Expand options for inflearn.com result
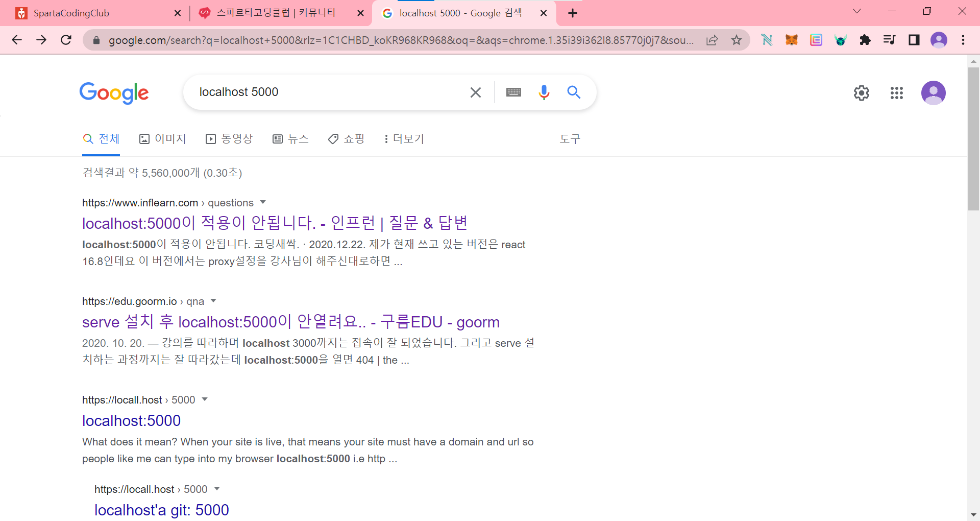Viewport: 980px width, 521px height. [263, 202]
